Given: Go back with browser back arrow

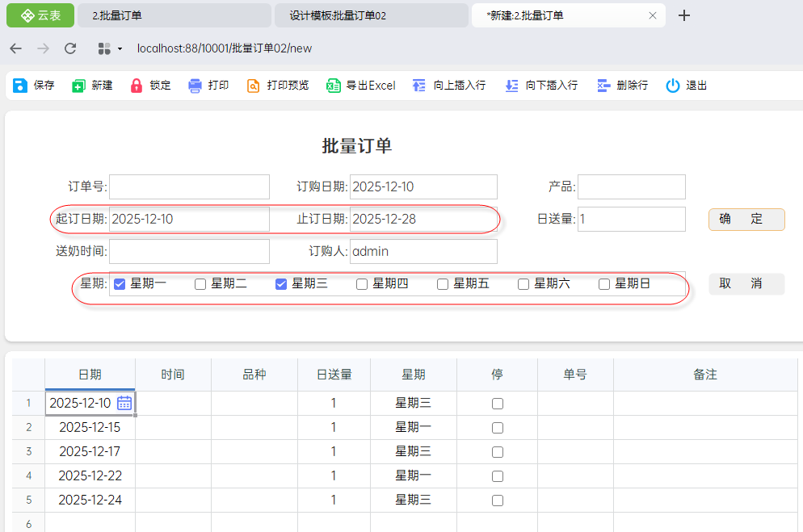Looking at the screenshot, I should (16, 48).
